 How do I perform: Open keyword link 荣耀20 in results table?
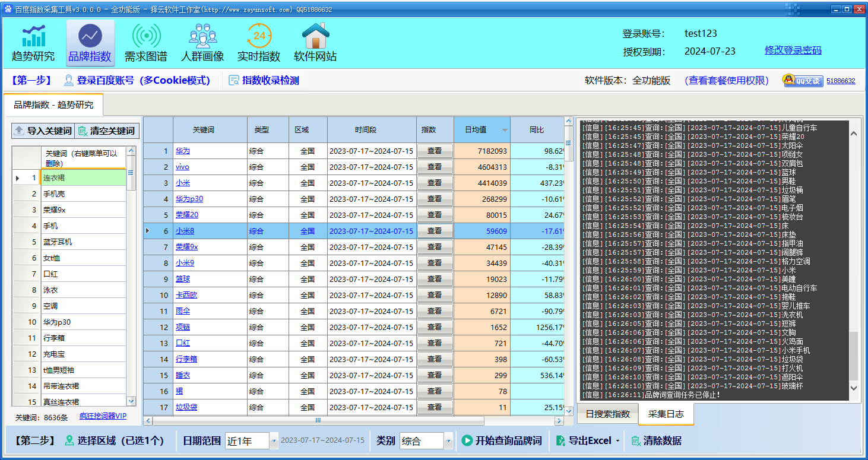coord(187,215)
